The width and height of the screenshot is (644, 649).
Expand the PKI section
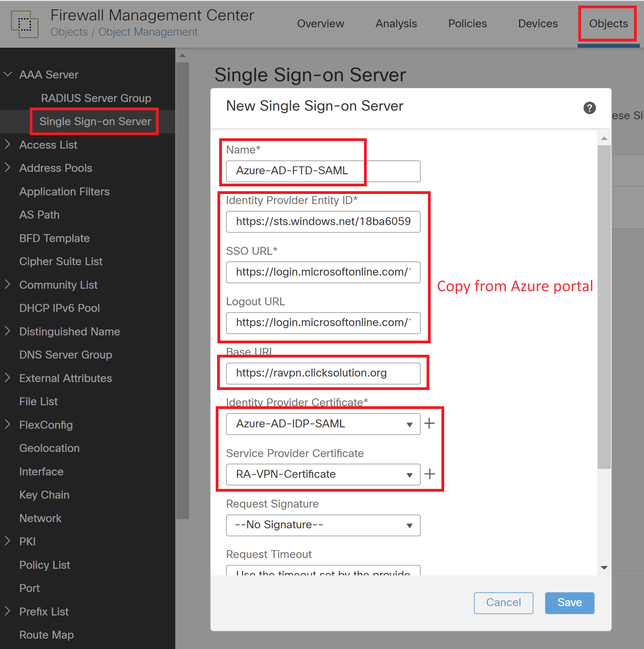coord(8,541)
